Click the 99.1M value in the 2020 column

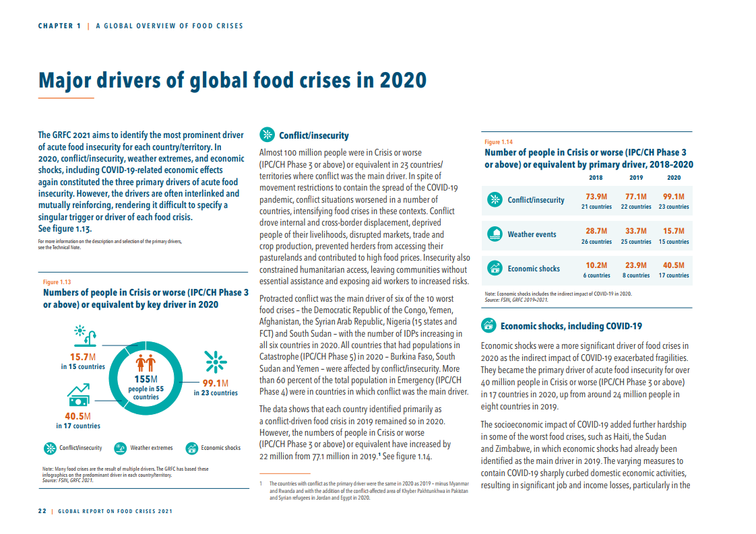(x=673, y=197)
